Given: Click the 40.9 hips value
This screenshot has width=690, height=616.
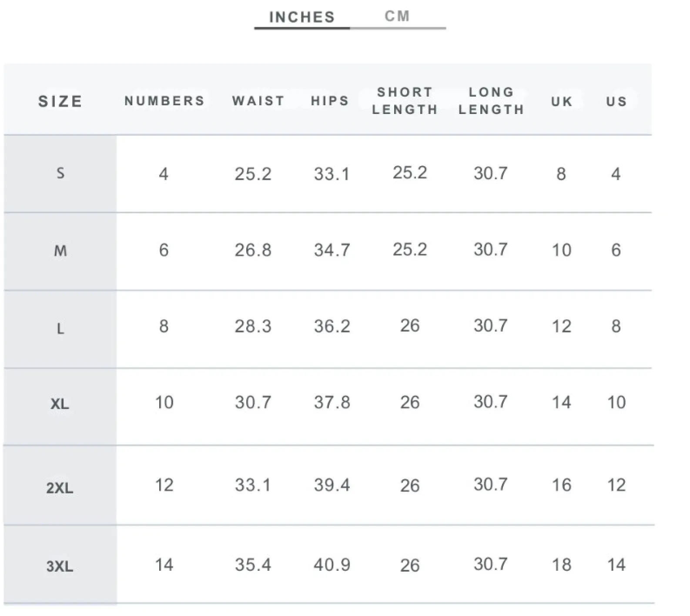Looking at the screenshot, I should pos(332,565).
